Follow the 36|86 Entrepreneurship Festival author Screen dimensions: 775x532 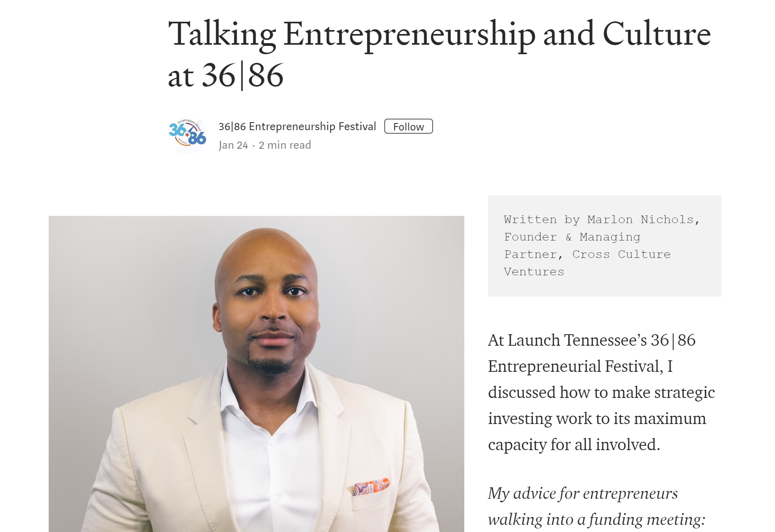click(x=408, y=127)
